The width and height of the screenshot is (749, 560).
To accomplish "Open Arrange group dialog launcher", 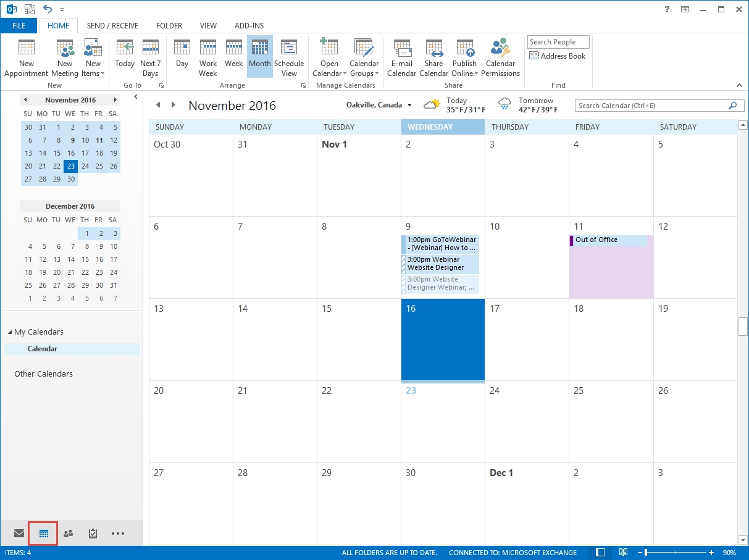I will coord(303,85).
